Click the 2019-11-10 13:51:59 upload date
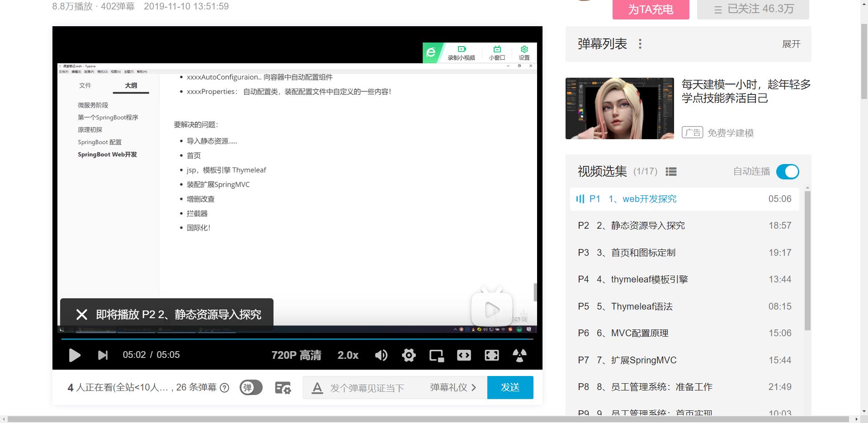 tap(186, 6)
